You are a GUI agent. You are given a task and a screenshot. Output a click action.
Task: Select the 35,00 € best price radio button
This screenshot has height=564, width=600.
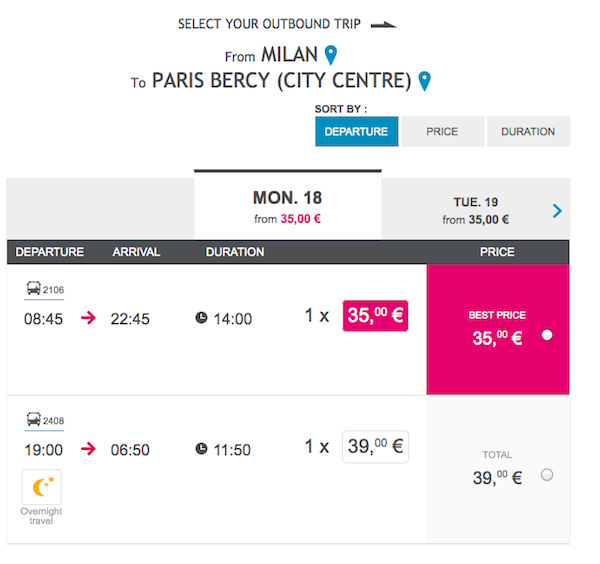pyautogui.click(x=547, y=335)
